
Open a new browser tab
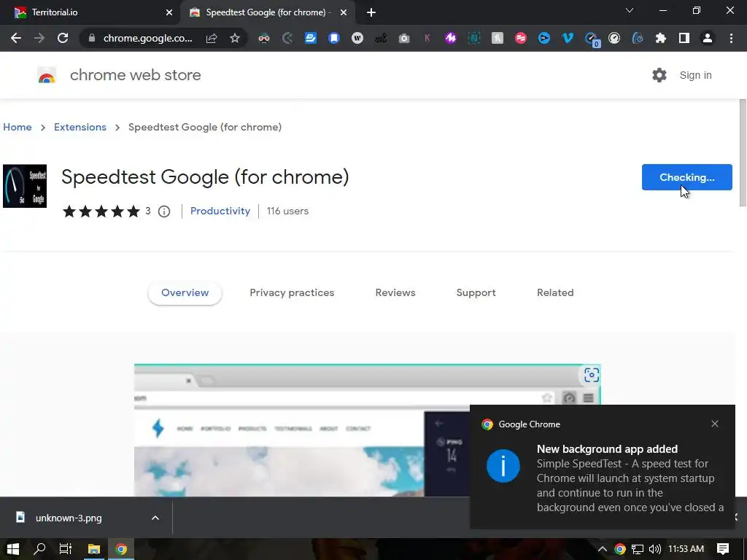pyautogui.click(x=371, y=12)
